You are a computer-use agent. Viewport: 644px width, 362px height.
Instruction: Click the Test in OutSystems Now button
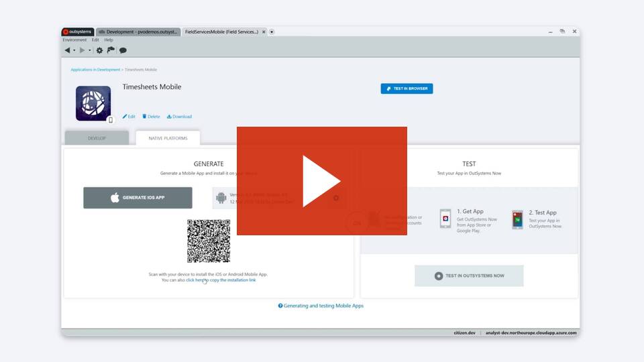tap(469, 276)
